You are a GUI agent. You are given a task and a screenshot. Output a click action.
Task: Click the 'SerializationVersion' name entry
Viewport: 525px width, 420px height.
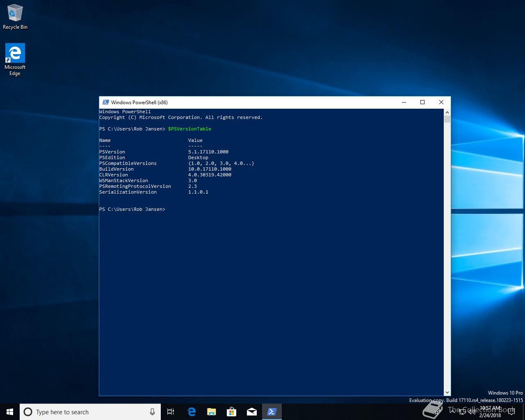point(128,192)
